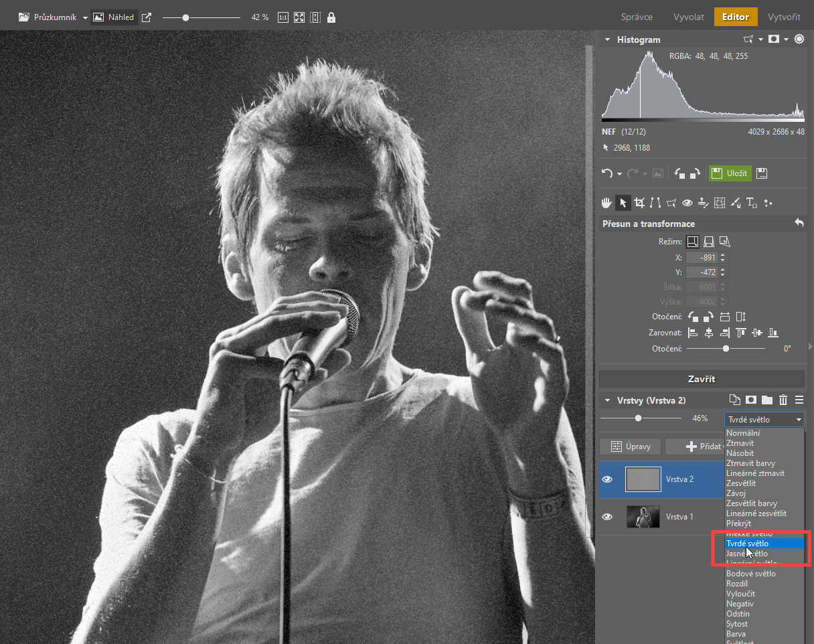
Task: Click the Save As floppy icon
Action: coord(762,173)
